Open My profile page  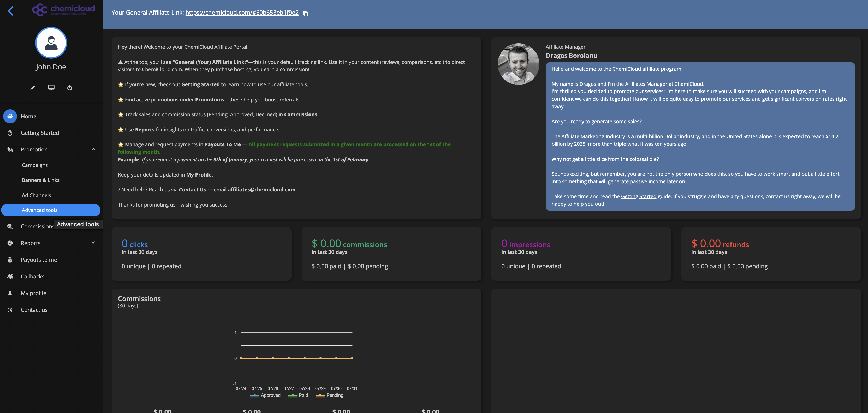(33, 293)
